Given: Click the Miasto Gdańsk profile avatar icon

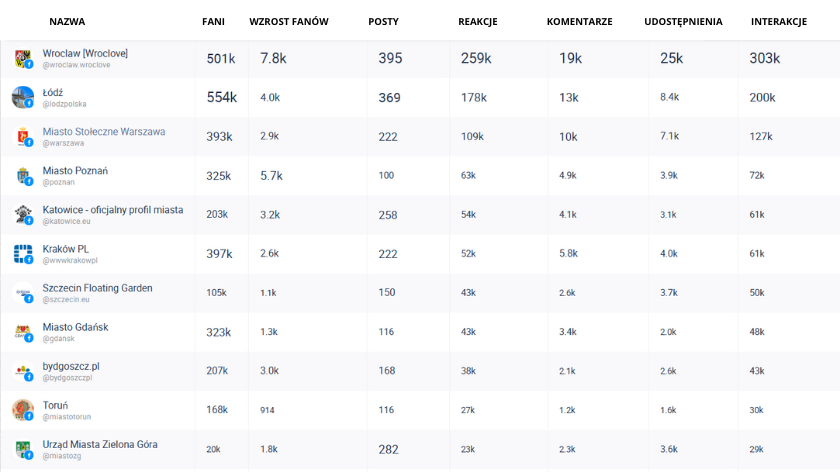Looking at the screenshot, I should point(22,332).
